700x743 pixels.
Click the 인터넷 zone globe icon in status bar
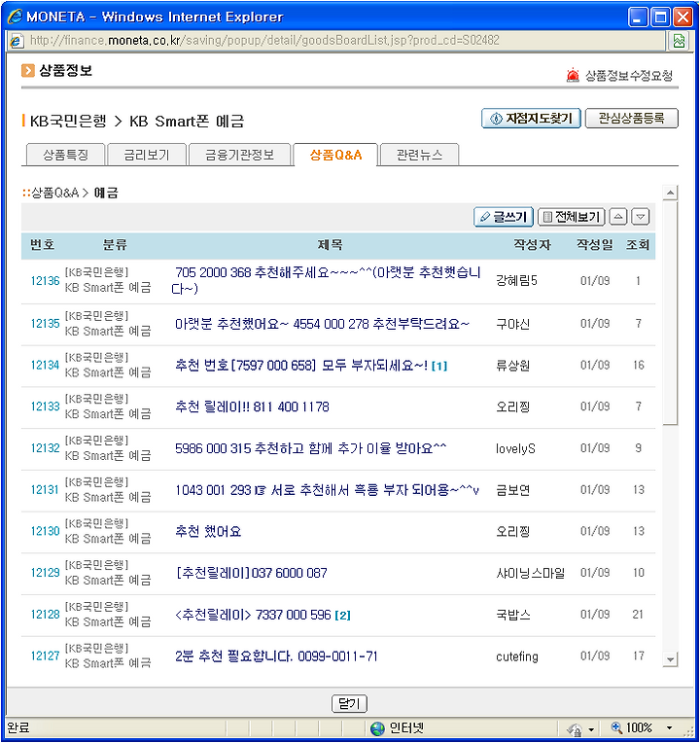377,728
